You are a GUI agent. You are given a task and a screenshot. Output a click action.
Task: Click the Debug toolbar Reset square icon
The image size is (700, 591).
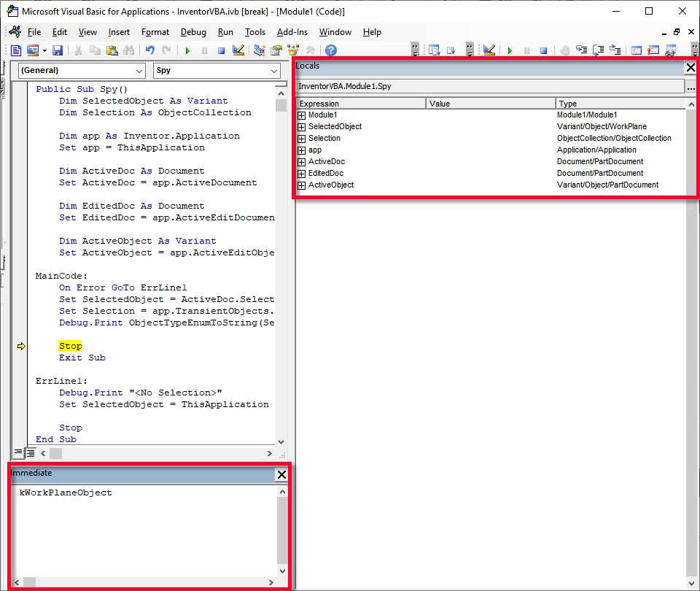(x=543, y=50)
